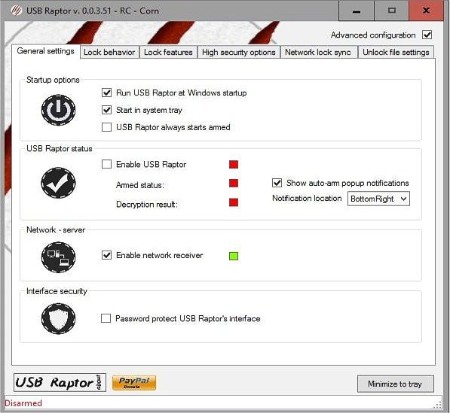Go to High security options tab
450x413 pixels.
coord(239,52)
